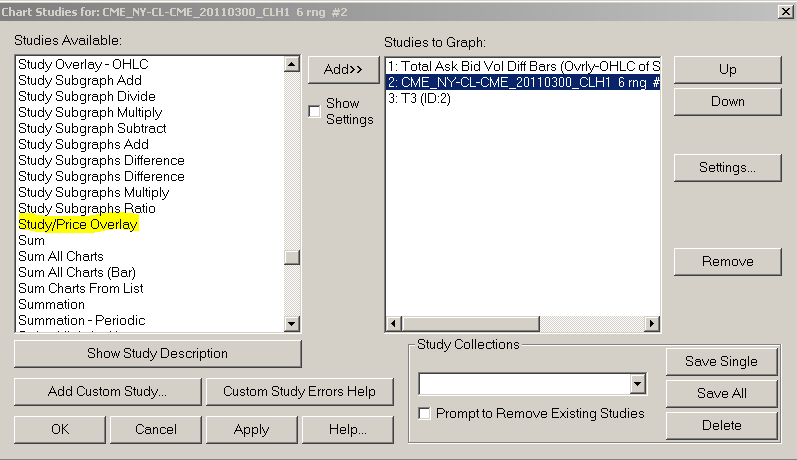The width and height of the screenshot is (797, 460).
Task: Move the selected study Up
Action: [x=727, y=70]
